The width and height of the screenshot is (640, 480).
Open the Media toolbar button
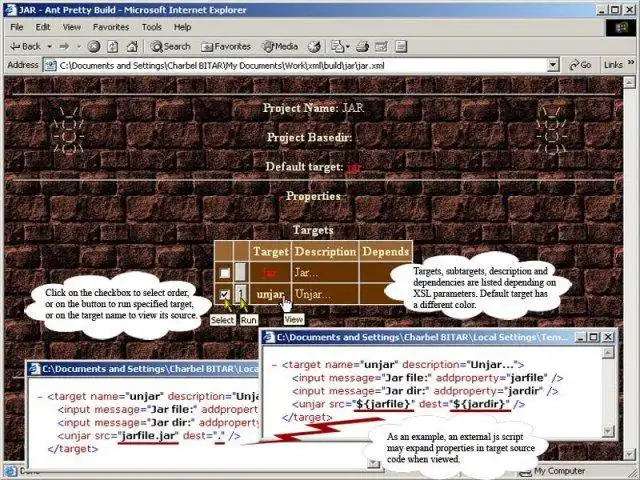click(280, 47)
